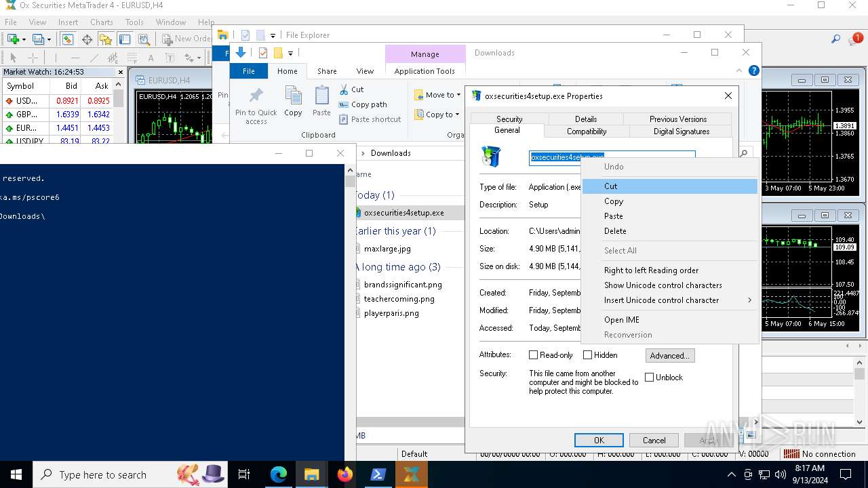
Task: Choose Show Unicode control characters
Action: pyautogui.click(x=670, y=285)
